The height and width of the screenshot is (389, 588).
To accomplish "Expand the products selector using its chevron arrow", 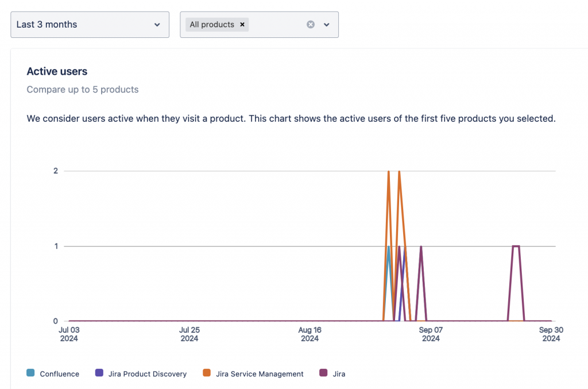I will (327, 25).
